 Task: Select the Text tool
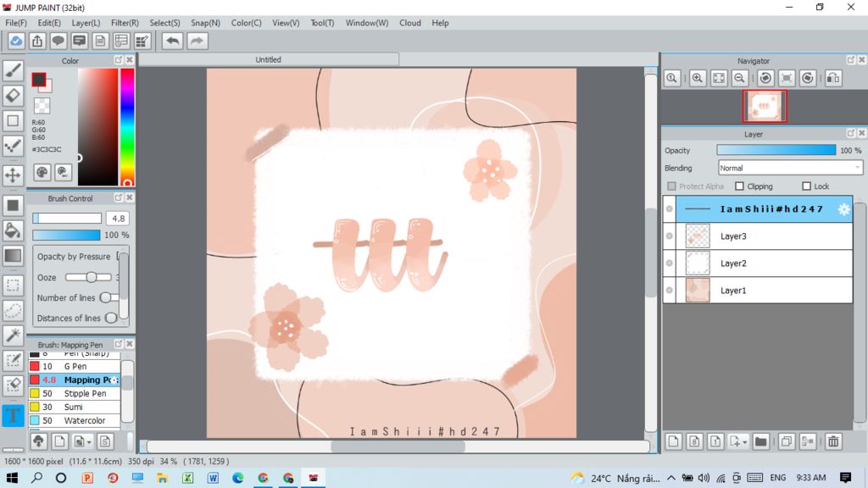pos(13,415)
